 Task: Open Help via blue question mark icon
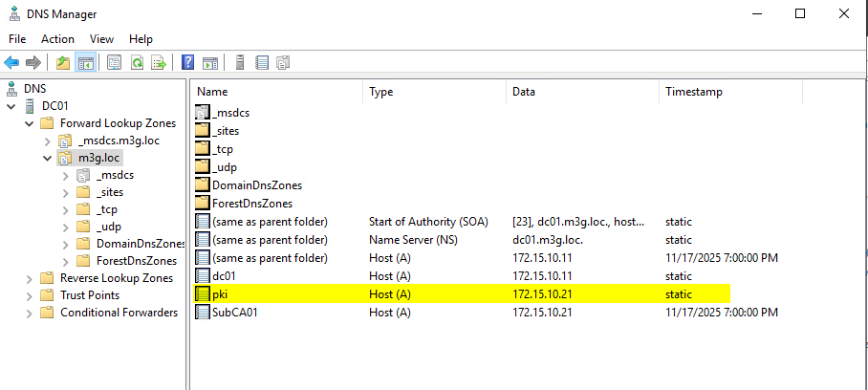point(188,63)
